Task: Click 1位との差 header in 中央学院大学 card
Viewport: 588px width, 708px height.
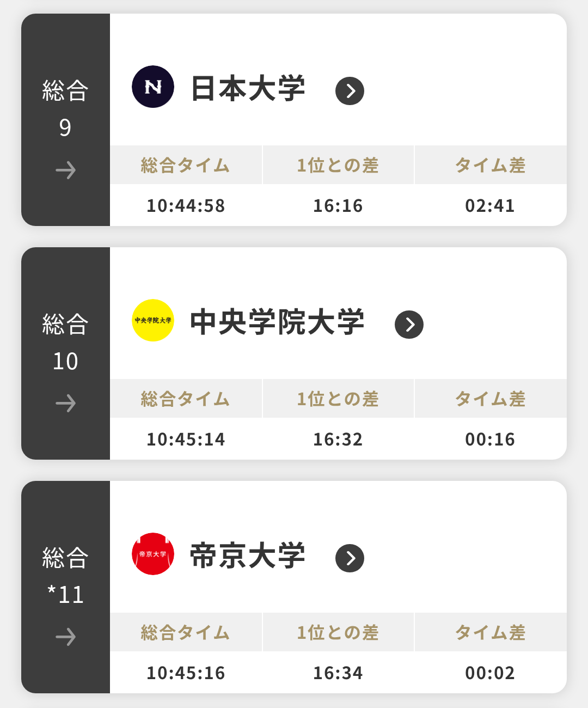Action: pos(338,399)
